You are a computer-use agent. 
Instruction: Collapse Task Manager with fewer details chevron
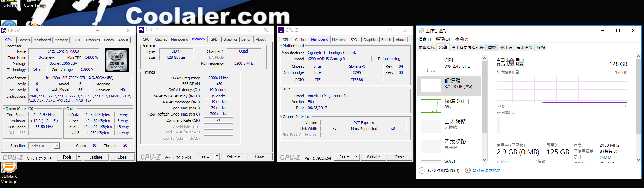pyautogui.click(x=422, y=170)
